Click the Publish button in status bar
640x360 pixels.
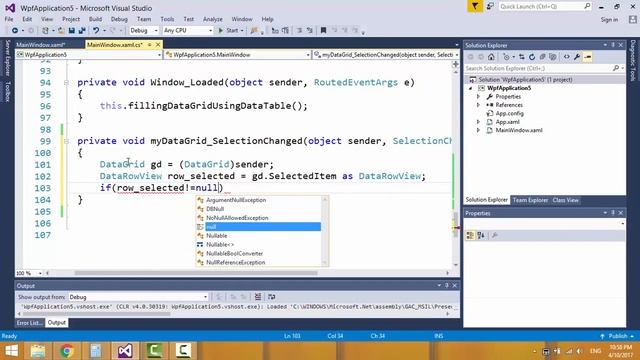pyautogui.click(x=617, y=336)
